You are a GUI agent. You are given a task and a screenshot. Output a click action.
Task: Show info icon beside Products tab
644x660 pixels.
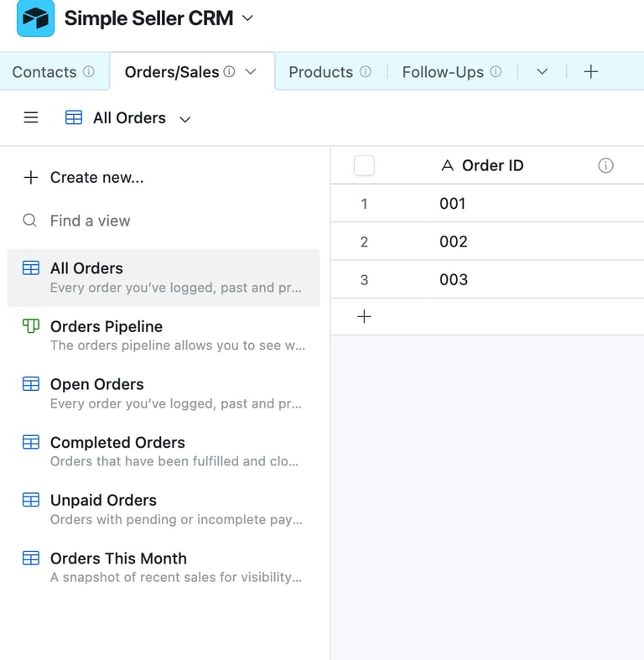point(366,71)
